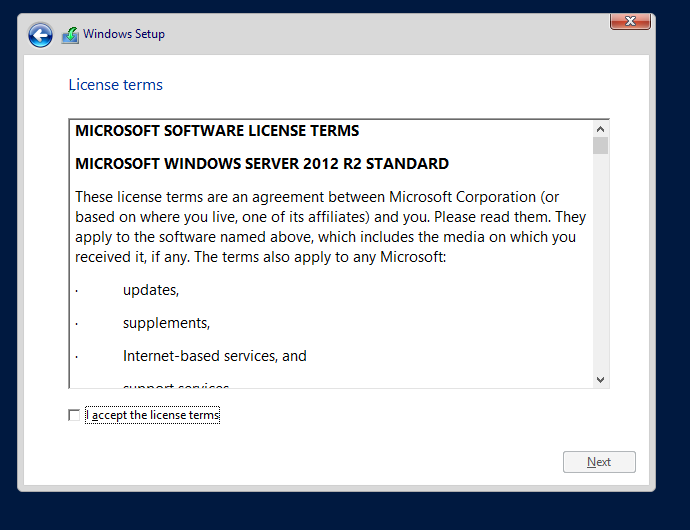Click the 'WINDOWS SERVER 2012 R2 STANDARD' heading
This screenshot has width=690, height=530.
tap(262, 164)
